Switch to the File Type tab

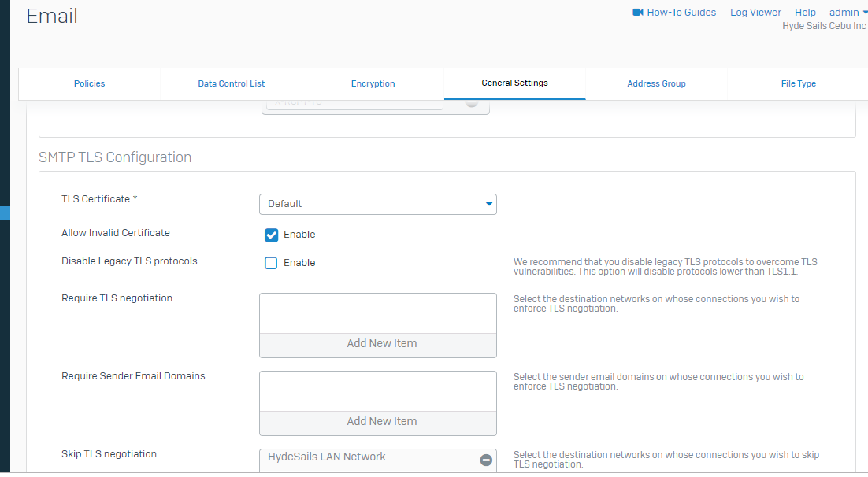(798, 83)
